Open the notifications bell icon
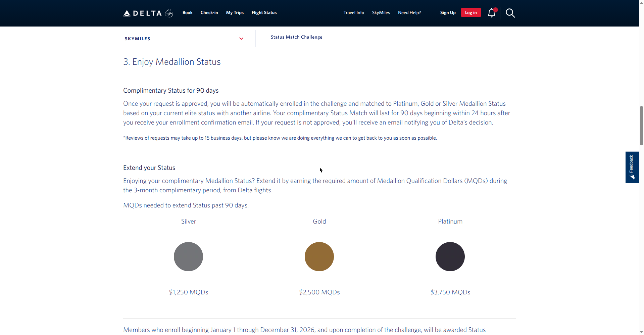Viewport: 644px width, 335px height. point(492,13)
